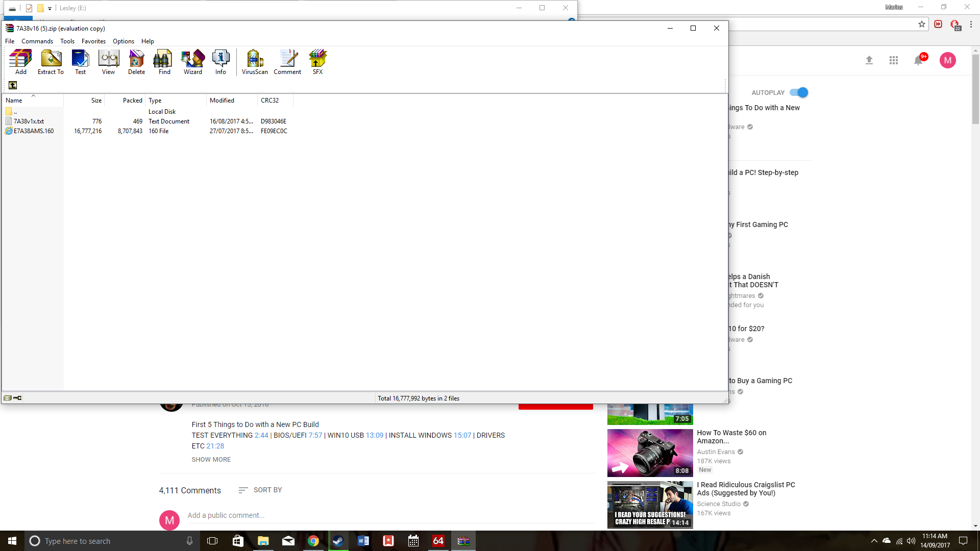Run VirusScan from the WinRAR toolbar

(254, 61)
